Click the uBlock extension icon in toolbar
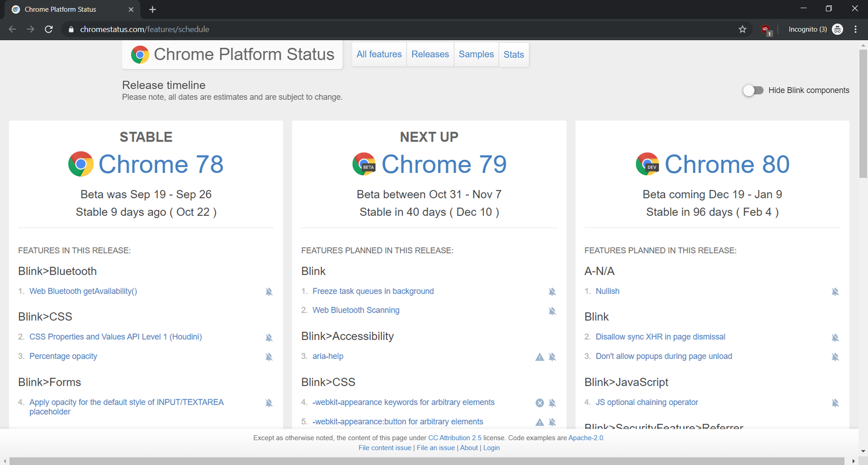 765,29
